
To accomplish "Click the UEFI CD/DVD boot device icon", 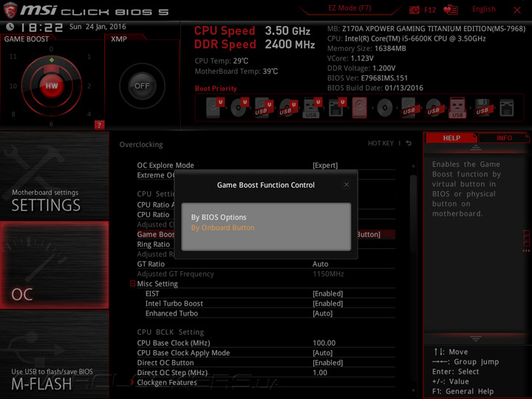I will tap(239, 108).
